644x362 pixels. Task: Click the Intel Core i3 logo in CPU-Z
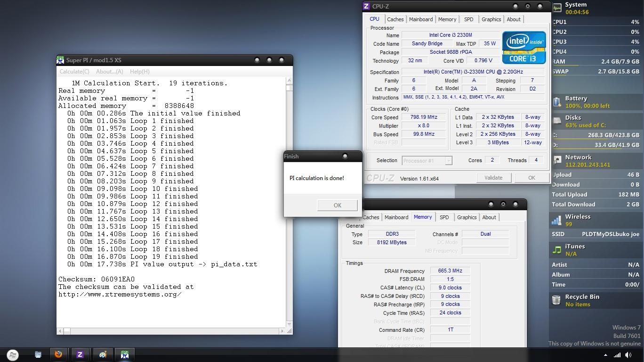point(524,48)
